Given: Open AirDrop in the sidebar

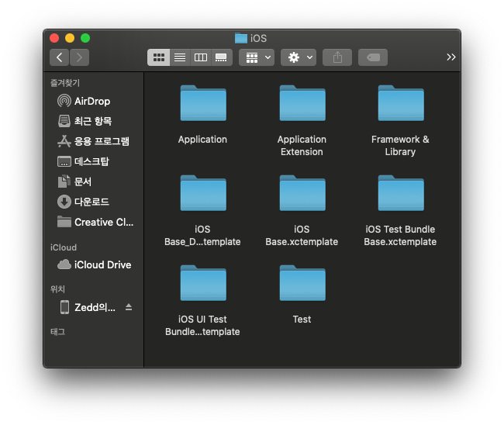Looking at the screenshot, I should coord(95,102).
